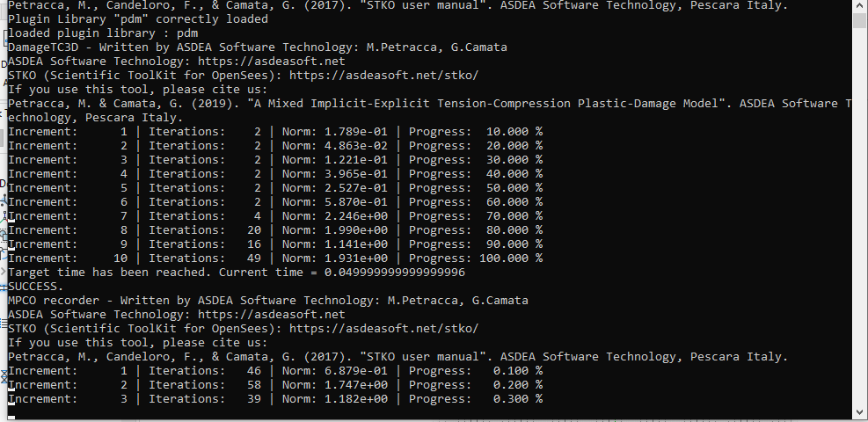The width and height of the screenshot is (868, 422).
Task: Click the 'loaded plugin library : pdm' line
Action: click(x=103, y=33)
